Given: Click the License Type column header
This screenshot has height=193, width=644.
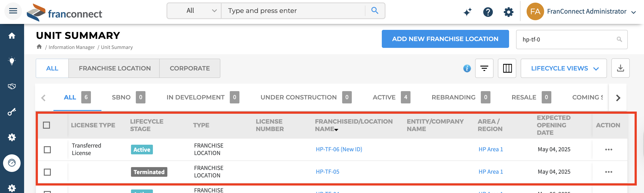Looking at the screenshot, I should click(x=93, y=125).
